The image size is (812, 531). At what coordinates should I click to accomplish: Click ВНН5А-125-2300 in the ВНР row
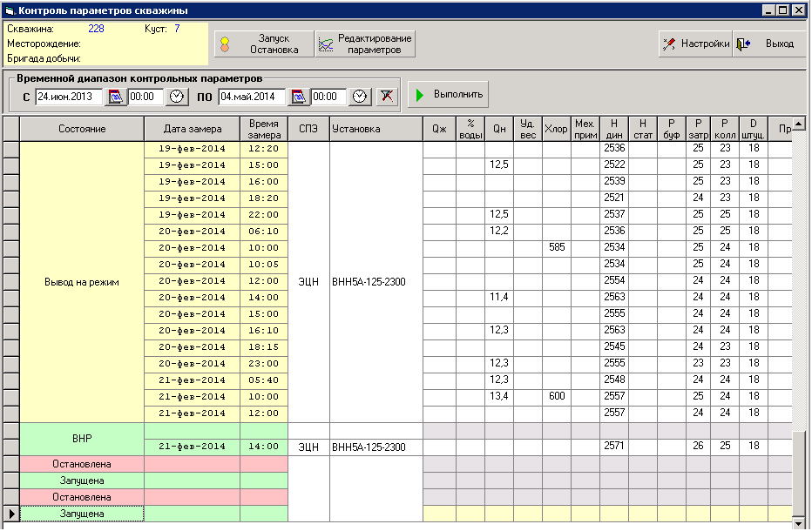pos(376,447)
